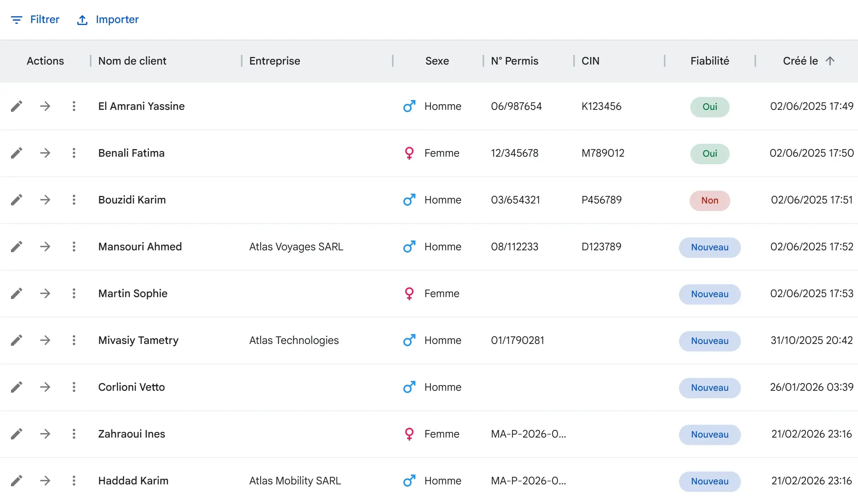Click the filter icon beside Filtrer
Image resolution: width=858 pixels, height=504 pixels.
click(17, 20)
